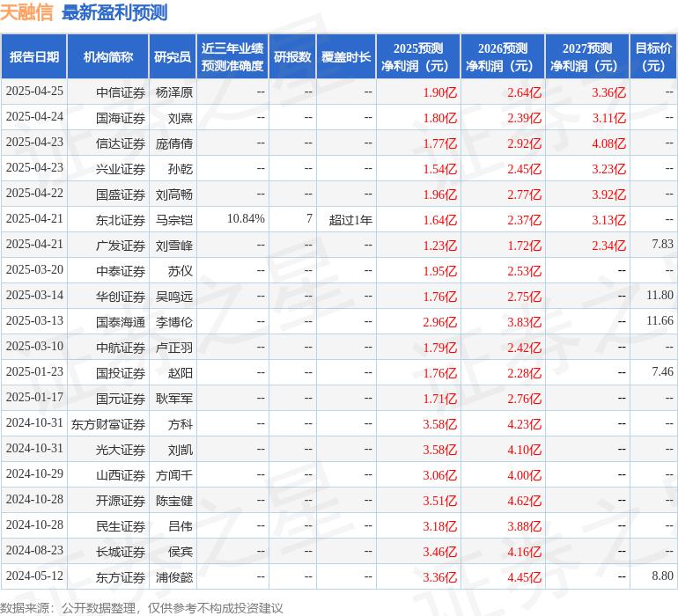Click target price 8.80

coord(662,576)
